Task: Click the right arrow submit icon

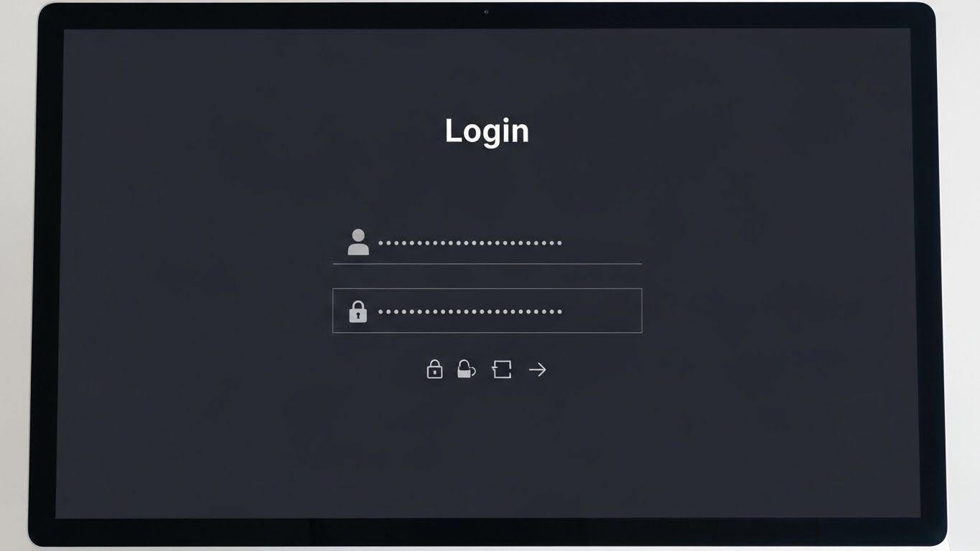Action: (537, 369)
